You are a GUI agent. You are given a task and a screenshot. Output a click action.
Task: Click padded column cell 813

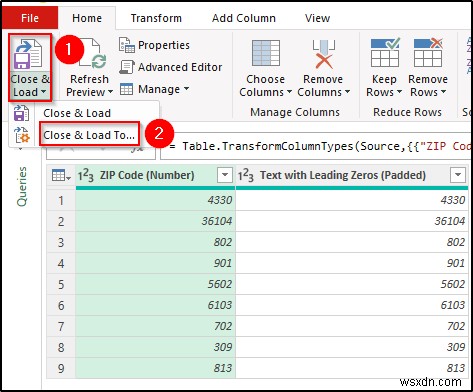pyautogui.click(x=352, y=368)
